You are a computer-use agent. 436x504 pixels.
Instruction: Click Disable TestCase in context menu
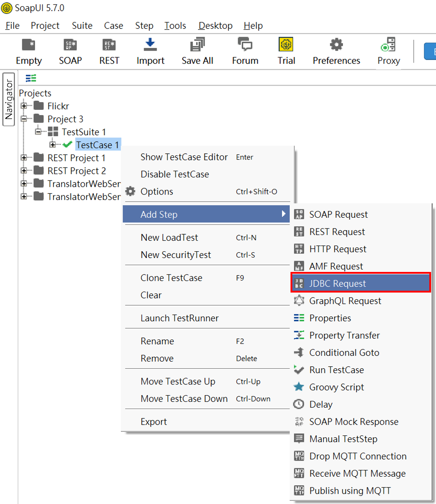(x=175, y=174)
